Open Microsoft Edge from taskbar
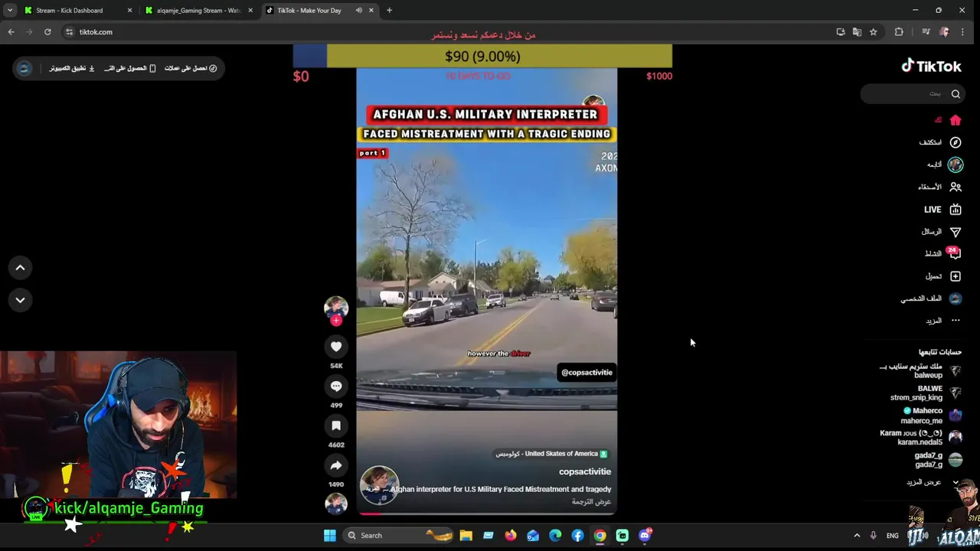This screenshot has width=980, height=551. coord(555,536)
